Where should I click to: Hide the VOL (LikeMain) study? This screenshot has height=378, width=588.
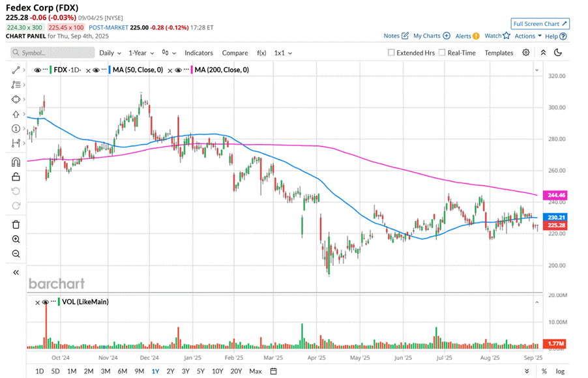(x=46, y=302)
